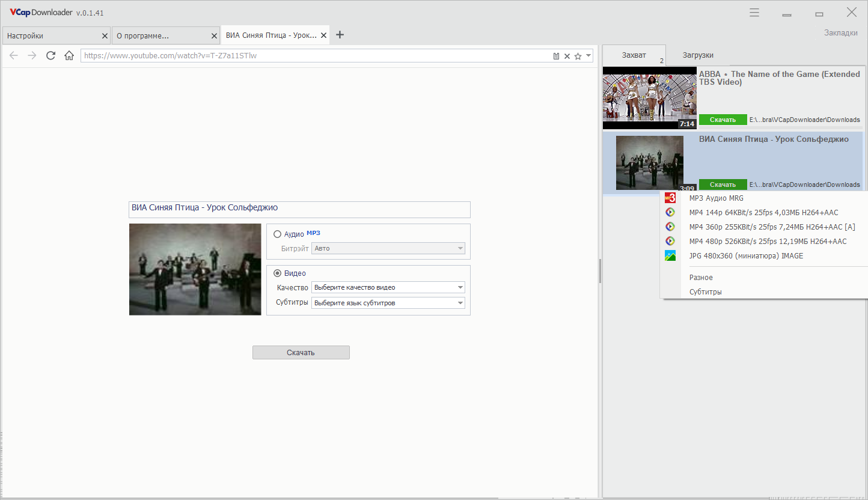
Task: Click the large gray Скачать button
Action: coord(301,353)
